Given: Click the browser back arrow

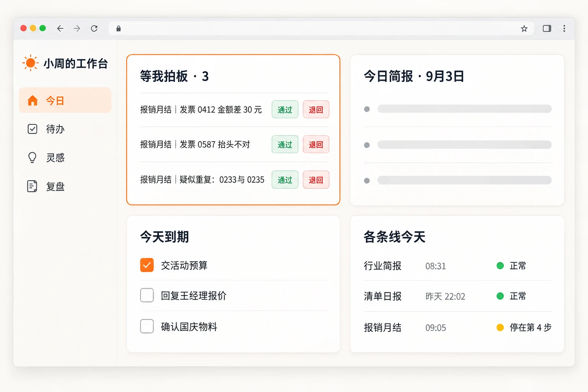Looking at the screenshot, I should 60,28.
